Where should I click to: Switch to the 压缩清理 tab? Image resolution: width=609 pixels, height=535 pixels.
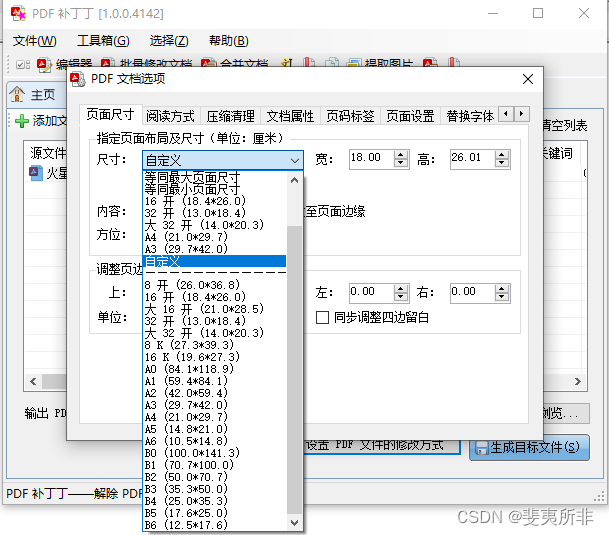pyautogui.click(x=230, y=116)
